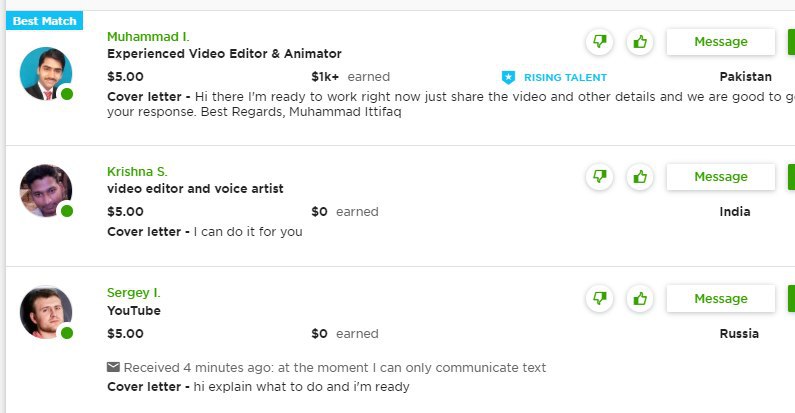The width and height of the screenshot is (795, 413).
Task: Open Krishna S.'s profile name link
Action: (x=137, y=172)
